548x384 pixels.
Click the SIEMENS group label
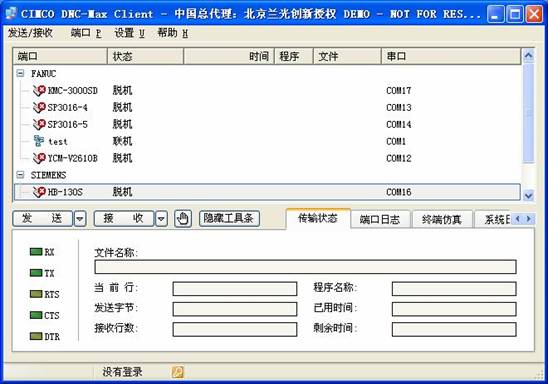pyautogui.click(x=48, y=175)
